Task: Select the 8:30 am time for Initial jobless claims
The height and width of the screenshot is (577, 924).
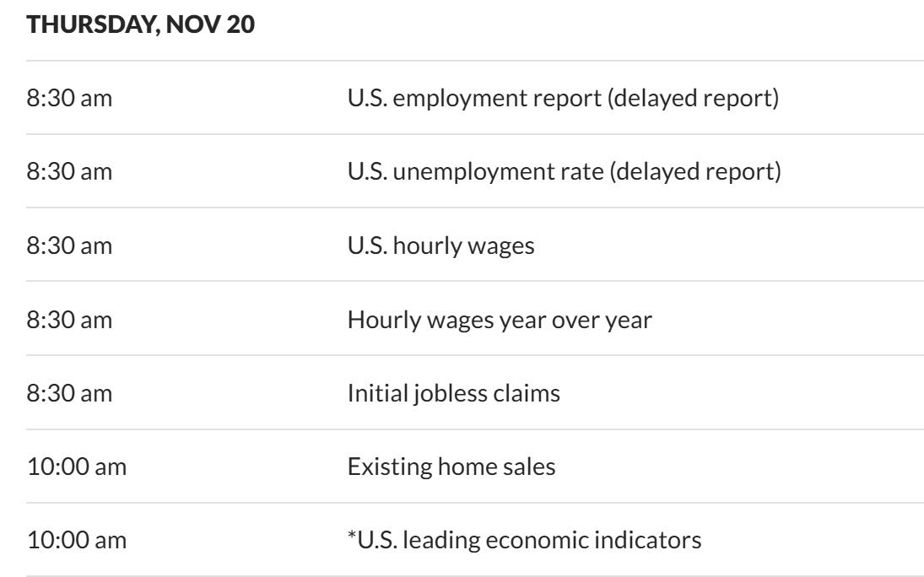Action: [x=69, y=393]
